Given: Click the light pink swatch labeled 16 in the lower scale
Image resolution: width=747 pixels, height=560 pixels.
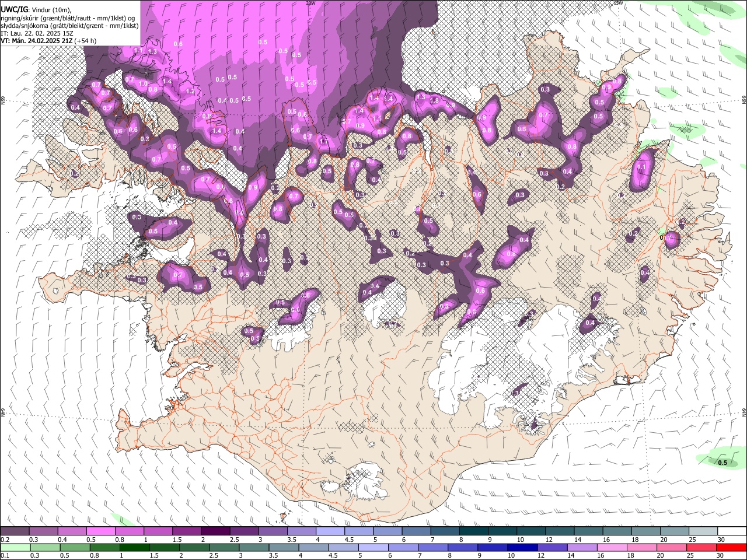Looking at the screenshot, I should click(611, 547).
